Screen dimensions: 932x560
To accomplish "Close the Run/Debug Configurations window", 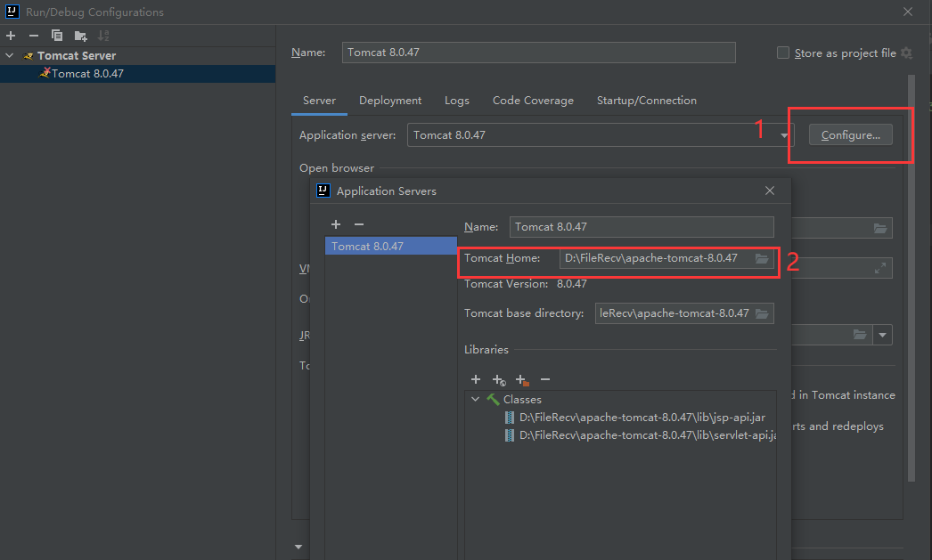I will [908, 12].
